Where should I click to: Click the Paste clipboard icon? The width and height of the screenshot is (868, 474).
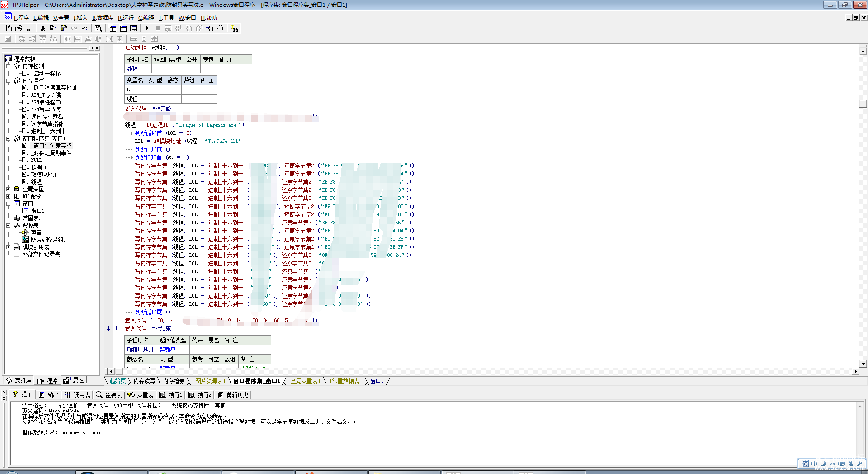[x=64, y=28]
